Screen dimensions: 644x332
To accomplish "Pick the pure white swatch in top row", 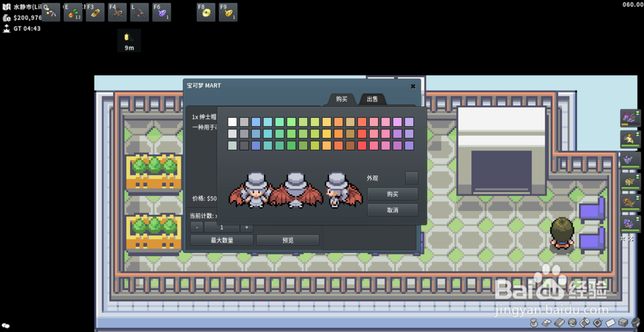I will (232, 122).
